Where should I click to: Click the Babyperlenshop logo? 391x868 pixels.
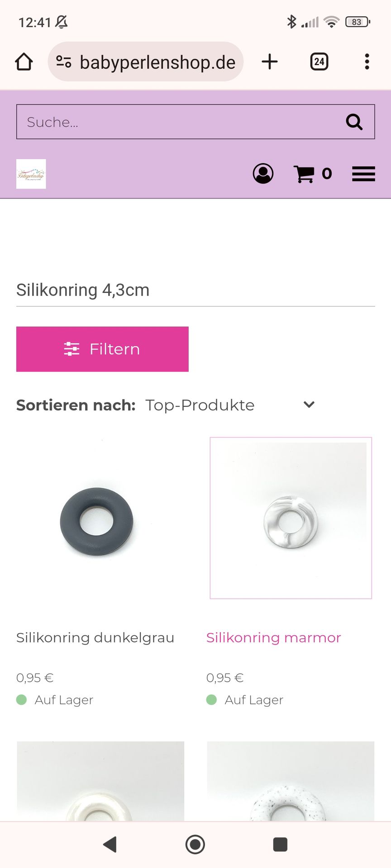pos(31,174)
